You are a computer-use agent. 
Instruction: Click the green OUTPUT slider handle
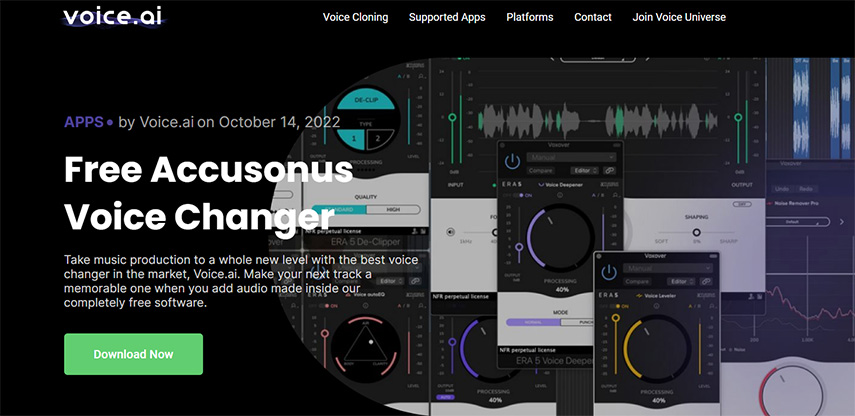738,117
